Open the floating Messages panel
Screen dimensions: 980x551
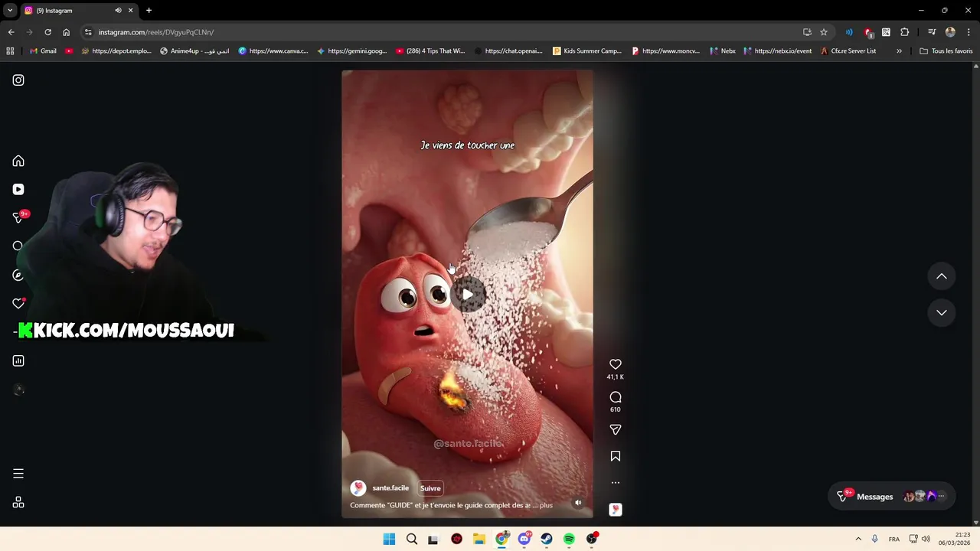(892, 497)
